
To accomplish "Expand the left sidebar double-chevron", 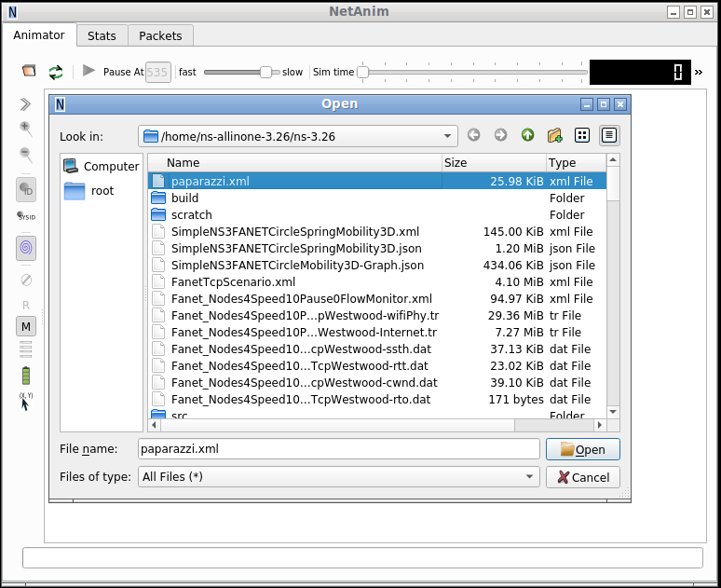I will (x=26, y=104).
